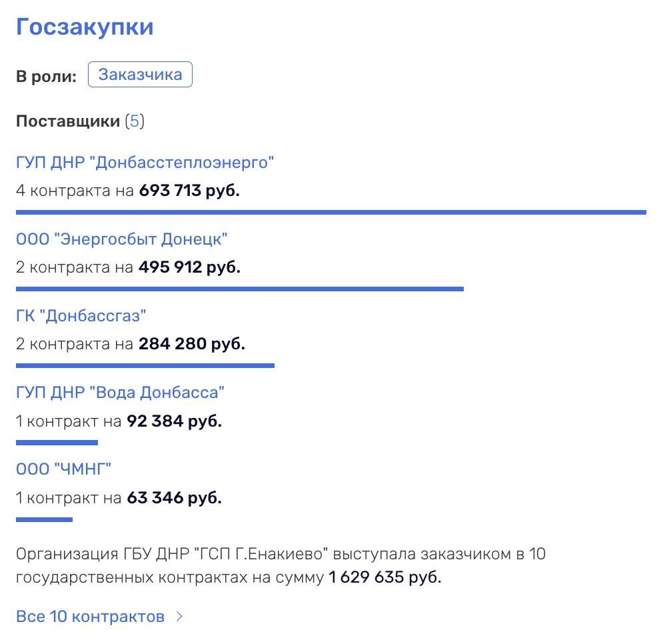Open supplier ГУП ДНР "Вода Донбасса"

pos(120,392)
